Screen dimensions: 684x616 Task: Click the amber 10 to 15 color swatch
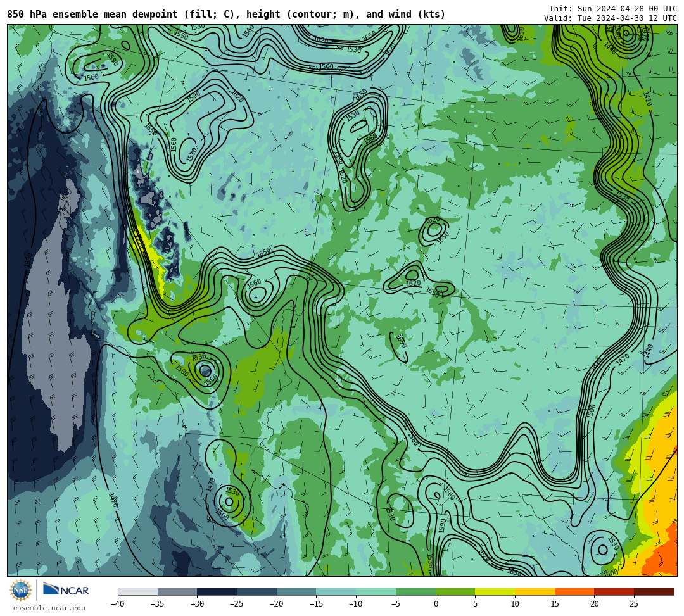click(535, 591)
